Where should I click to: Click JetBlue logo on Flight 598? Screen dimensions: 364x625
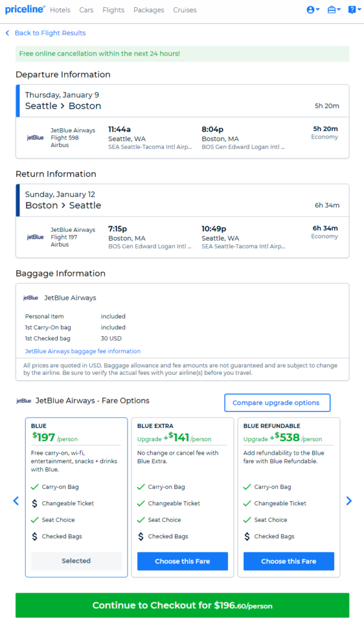[x=35, y=137]
